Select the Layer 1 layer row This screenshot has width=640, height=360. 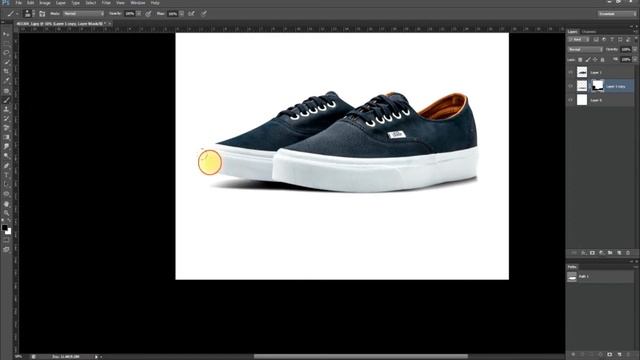click(x=600, y=72)
